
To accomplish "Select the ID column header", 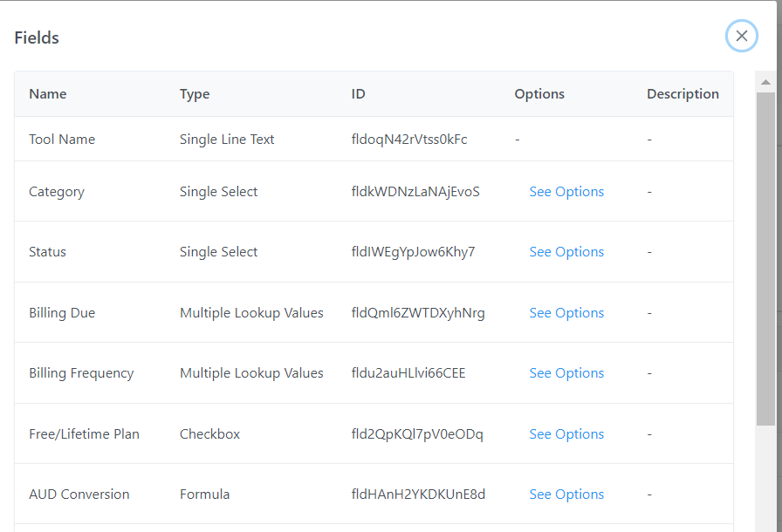I will [x=358, y=94].
